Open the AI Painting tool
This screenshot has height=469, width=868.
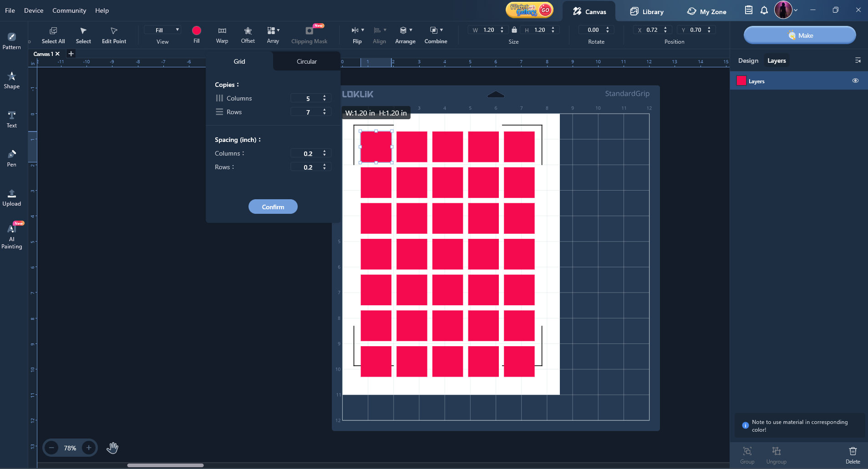[x=12, y=236]
